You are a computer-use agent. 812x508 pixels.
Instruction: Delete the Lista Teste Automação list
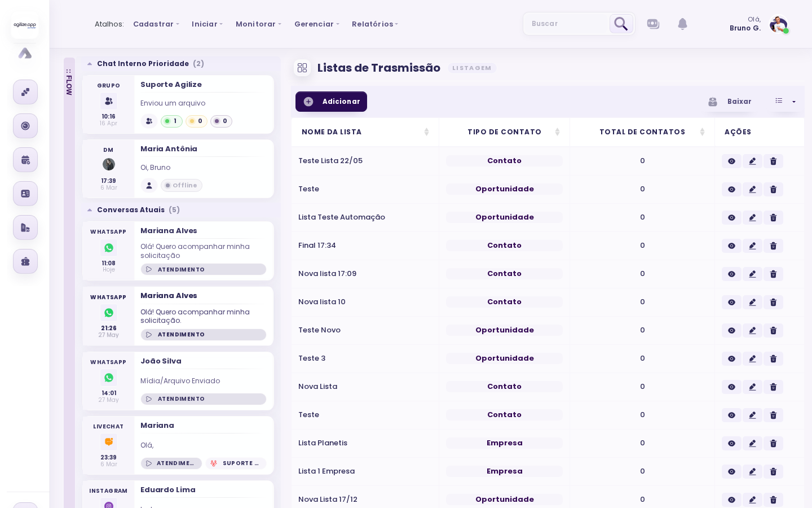pyautogui.click(x=773, y=218)
